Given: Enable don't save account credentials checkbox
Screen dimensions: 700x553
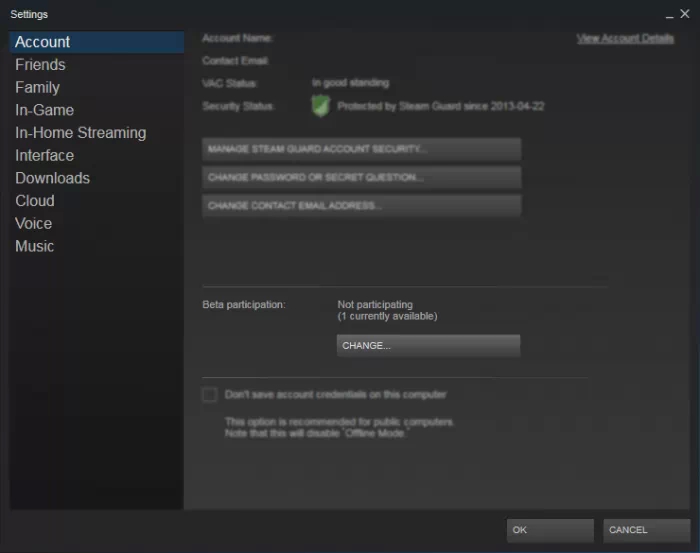Looking at the screenshot, I should point(209,395).
